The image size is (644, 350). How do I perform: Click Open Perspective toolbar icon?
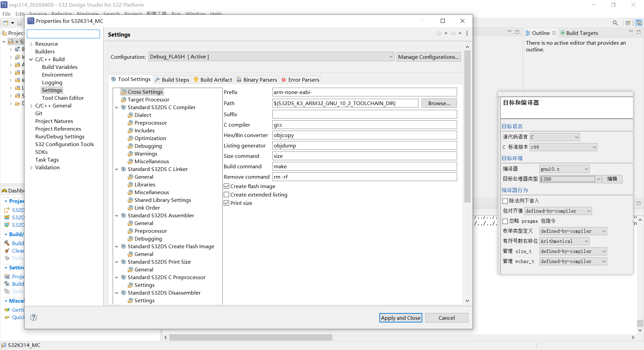[x=628, y=23]
